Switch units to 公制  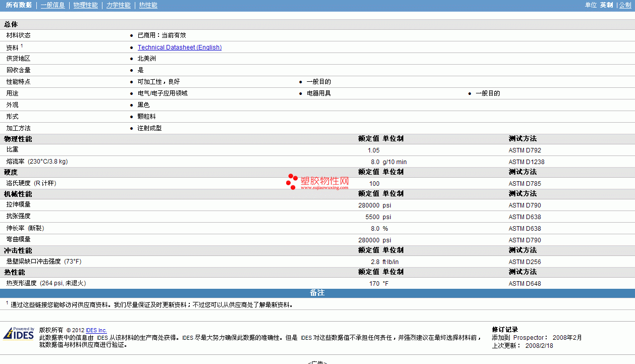coord(625,5)
